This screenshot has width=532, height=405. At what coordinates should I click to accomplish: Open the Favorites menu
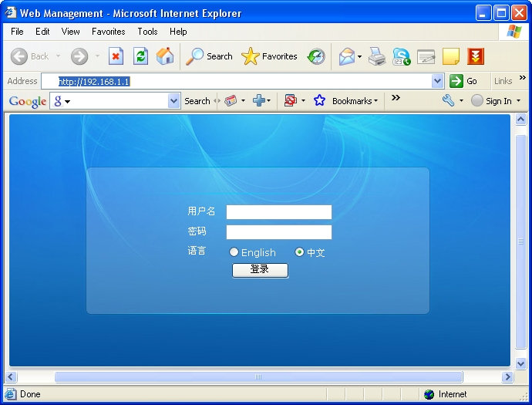(x=108, y=32)
